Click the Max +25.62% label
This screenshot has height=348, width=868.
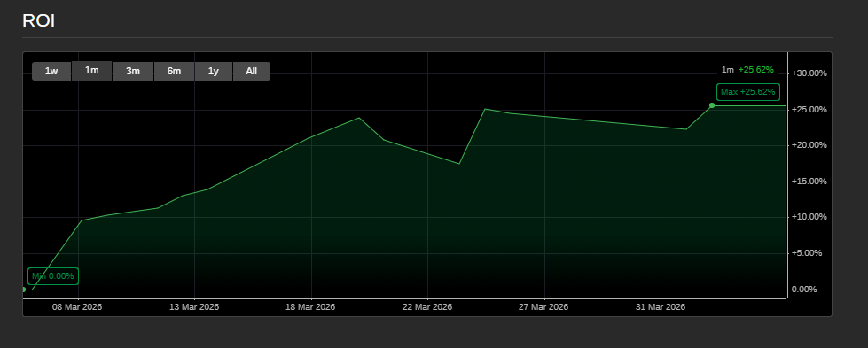(x=748, y=92)
